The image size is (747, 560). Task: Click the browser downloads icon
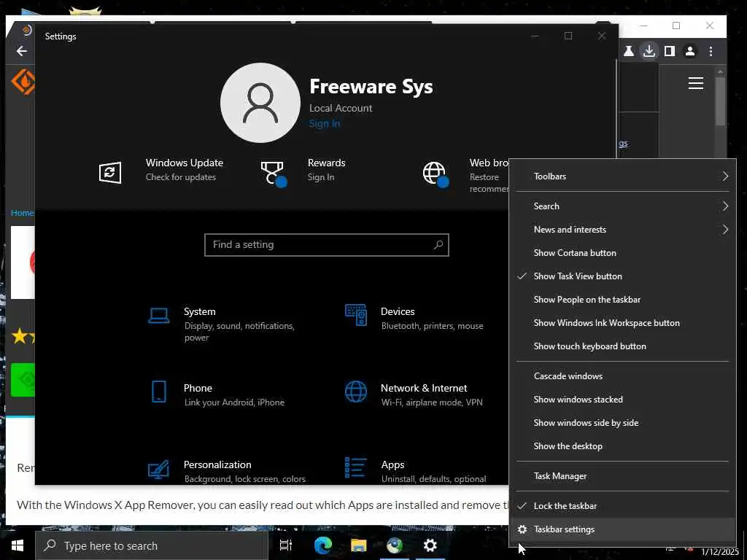pyautogui.click(x=649, y=51)
